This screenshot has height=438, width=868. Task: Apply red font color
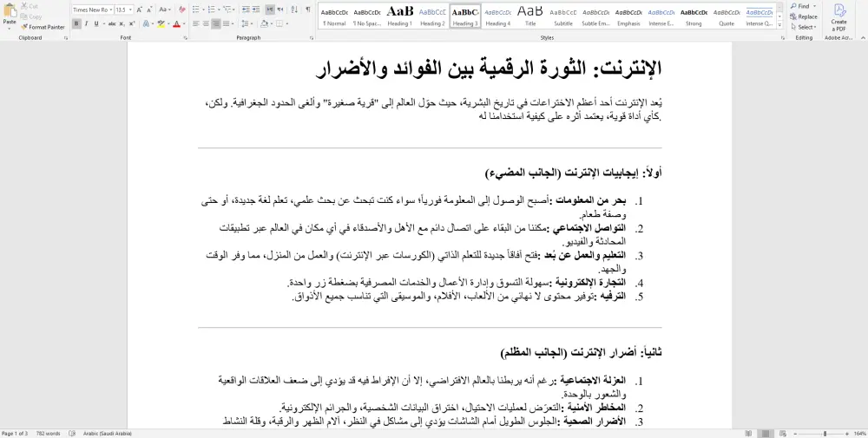pos(176,23)
